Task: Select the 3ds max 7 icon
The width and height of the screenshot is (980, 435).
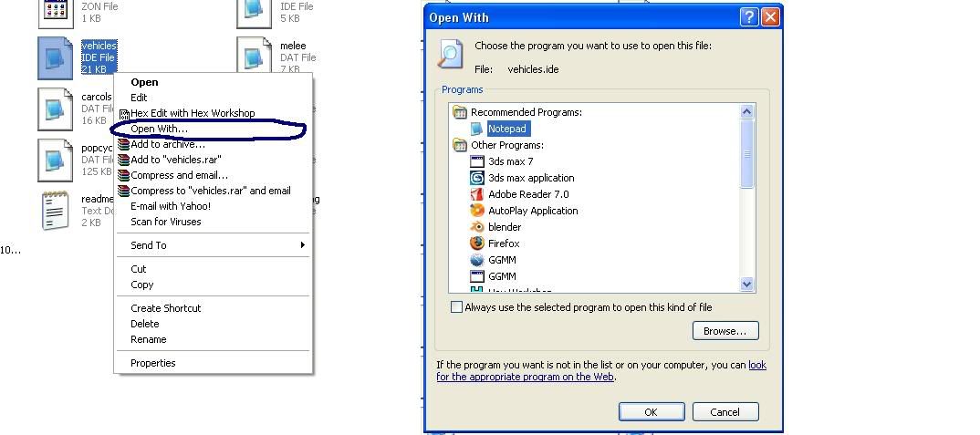Action: [x=476, y=161]
